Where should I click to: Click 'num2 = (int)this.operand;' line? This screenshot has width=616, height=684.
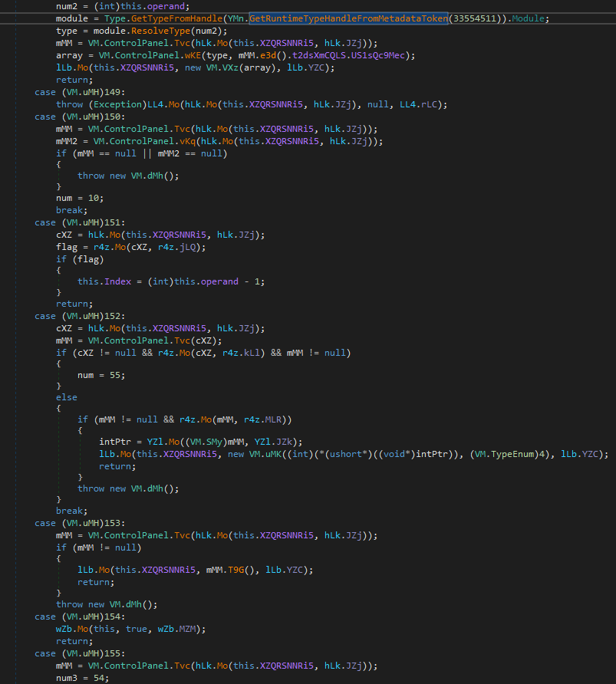pyautogui.click(x=123, y=6)
